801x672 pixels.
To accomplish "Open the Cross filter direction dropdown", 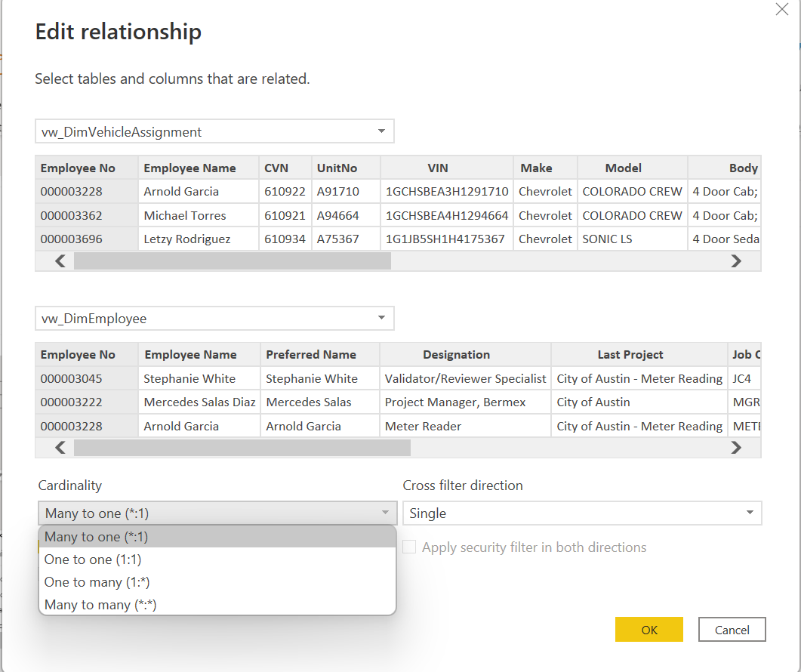I will (x=581, y=513).
